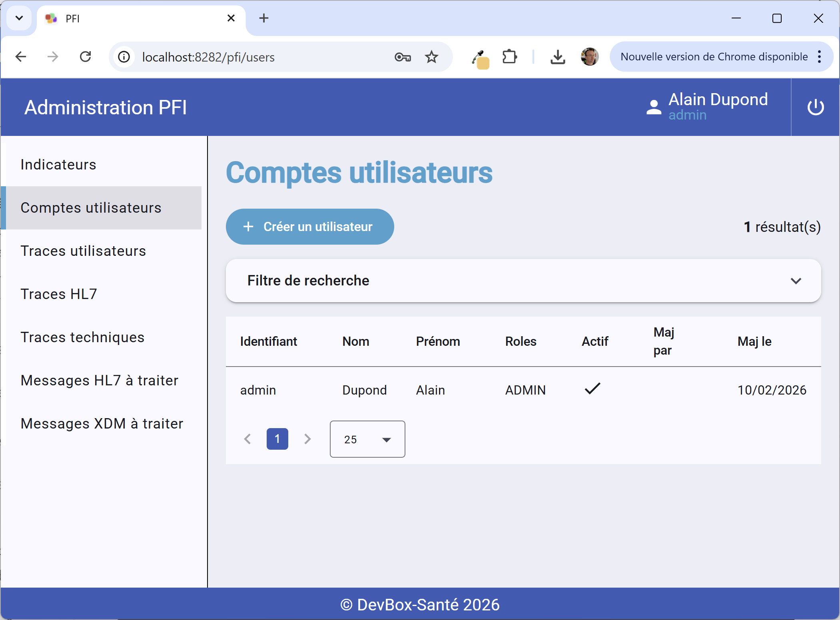The width and height of the screenshot is (840, 620).
Task: Click the color picker extension icon
Action: 480,59
